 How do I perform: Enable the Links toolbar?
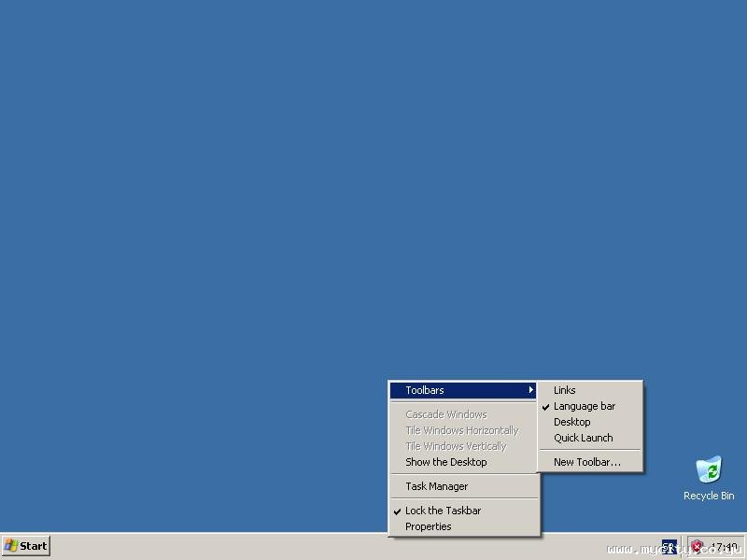point(590,390)
